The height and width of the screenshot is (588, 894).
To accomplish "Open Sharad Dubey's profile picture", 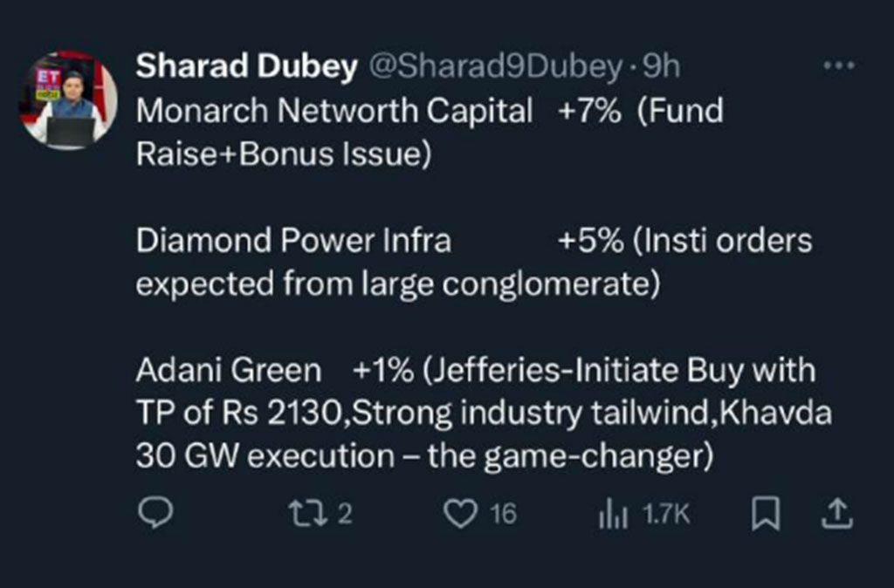I will pyautogui.click(x=68, y=99).
